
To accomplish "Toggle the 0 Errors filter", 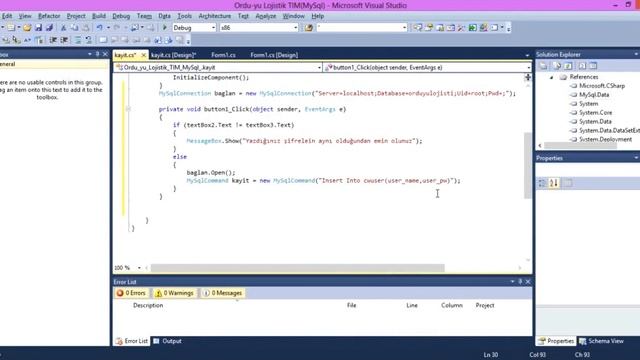I will point(131,293).
